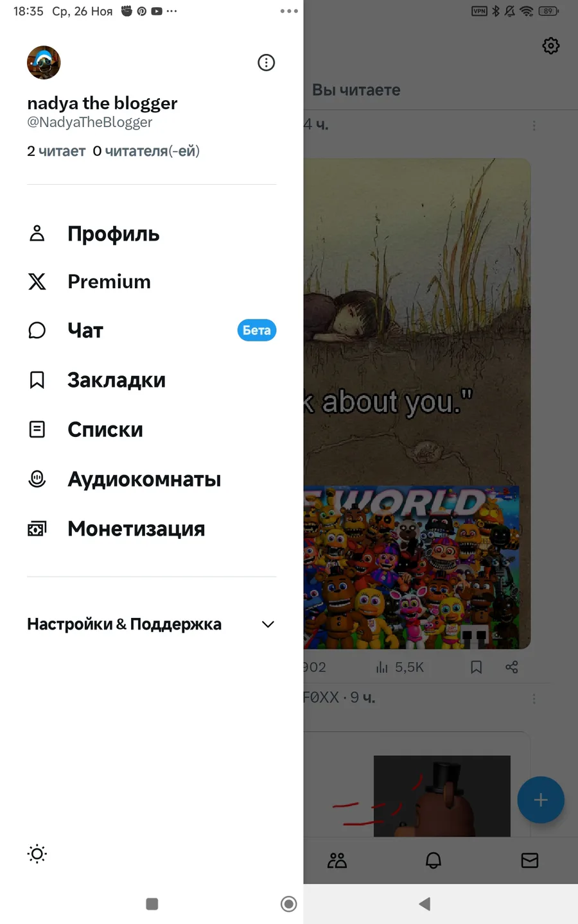Toggle the light/dark theme sun icon

tap(37, 853)
